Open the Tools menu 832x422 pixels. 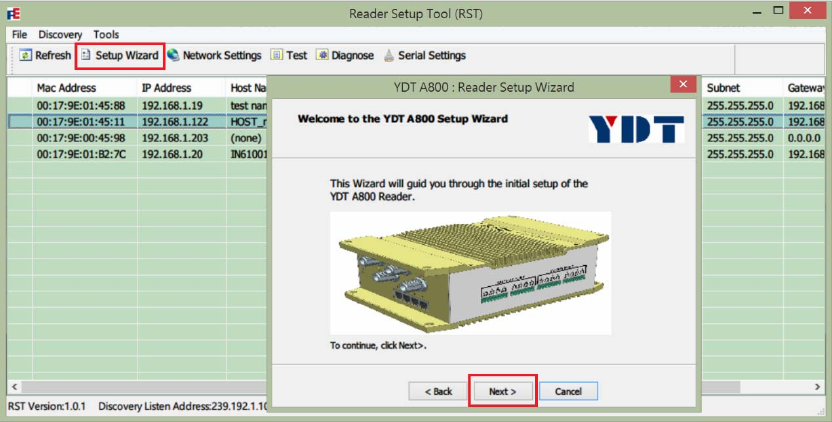pyautogui.click(x=106, y=35)
